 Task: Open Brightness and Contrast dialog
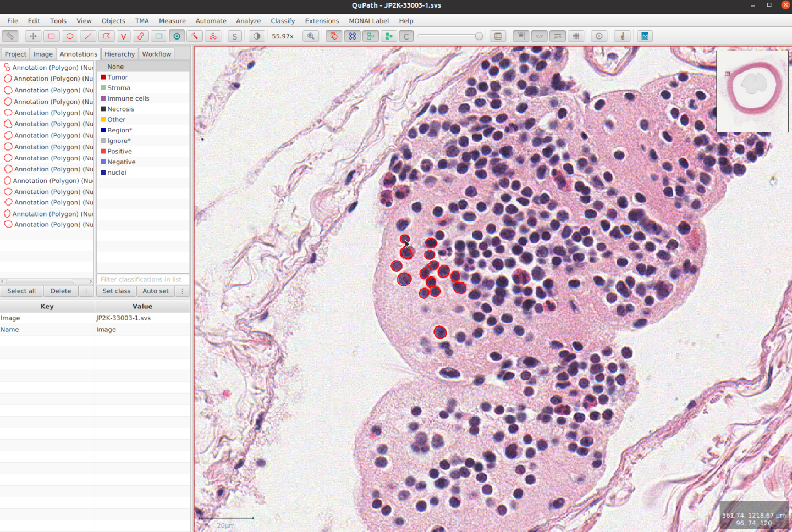tap(256, 36)
